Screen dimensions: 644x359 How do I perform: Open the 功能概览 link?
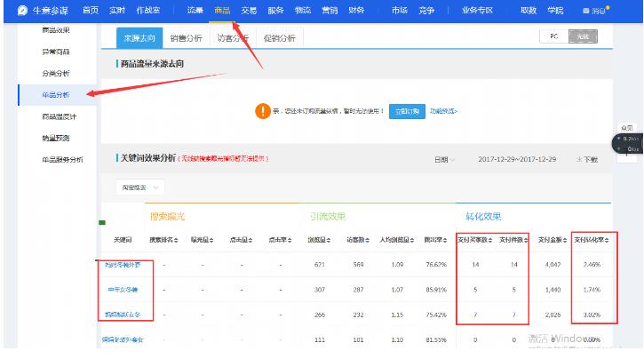click(x=443, y=111)
